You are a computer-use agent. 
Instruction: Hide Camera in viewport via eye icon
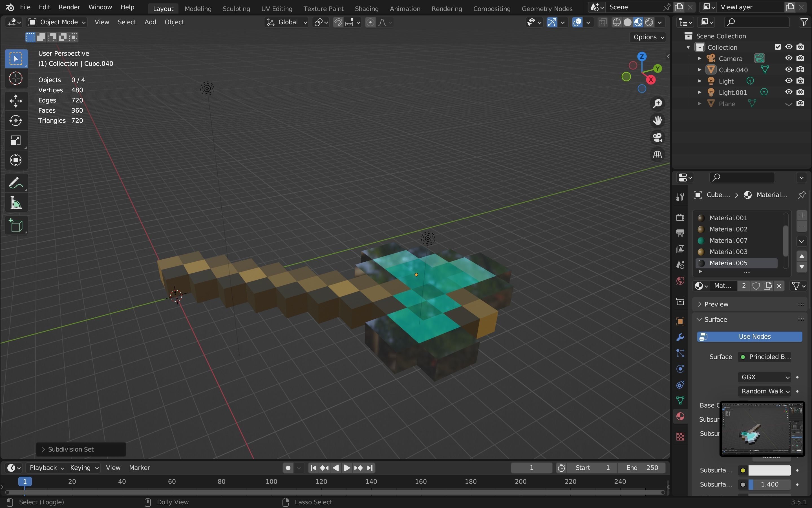click(x=789, y=58)
